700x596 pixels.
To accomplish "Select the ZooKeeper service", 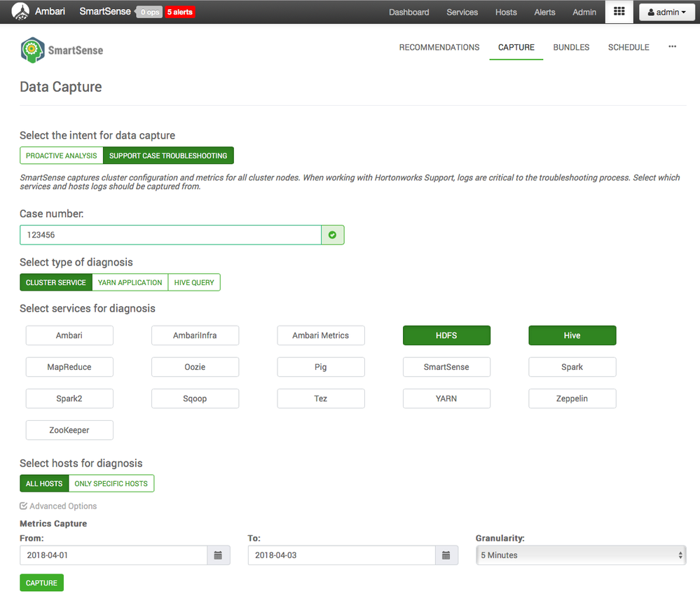I will (x=69, y=431).
